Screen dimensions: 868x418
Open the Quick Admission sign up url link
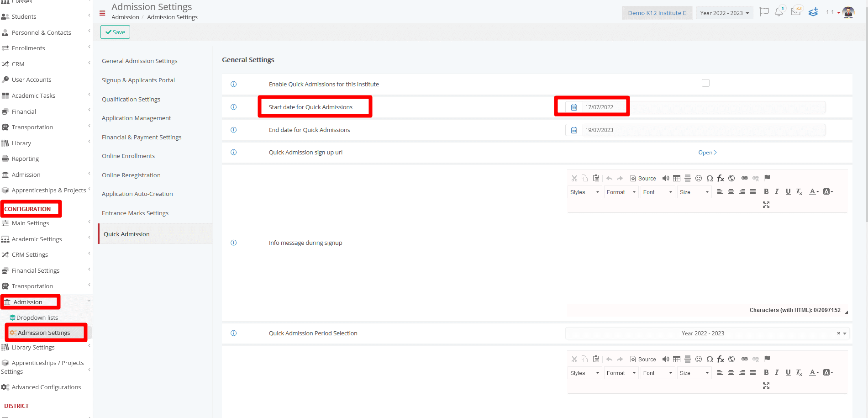point(707,153)
